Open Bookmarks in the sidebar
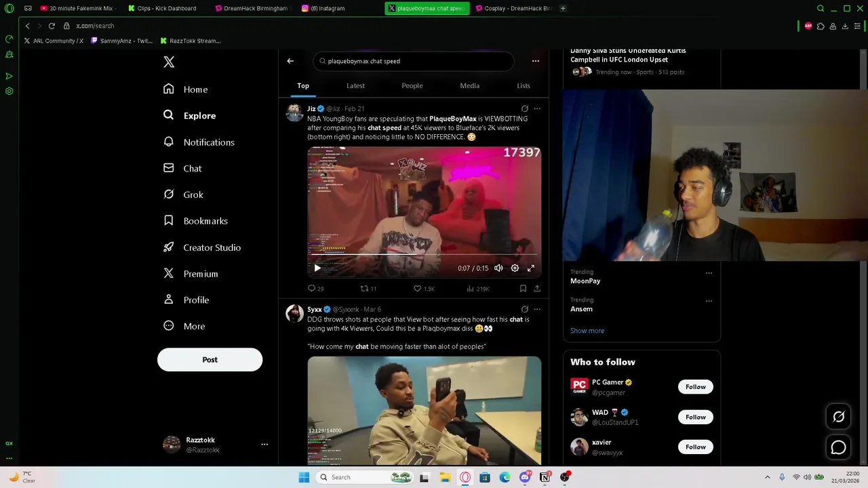Viewport: 868px width, 488px height. tap(195, 221)
